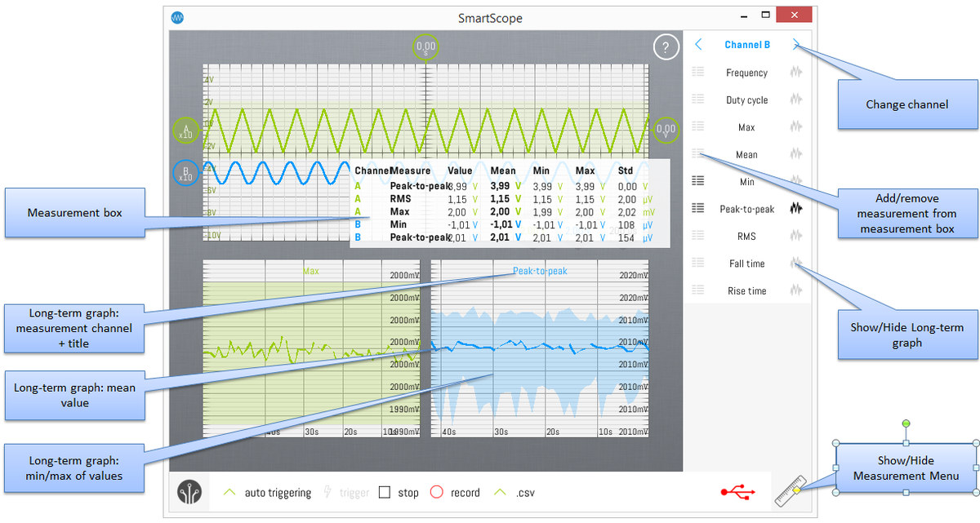
Task: Expand the .csv export format option
Action: [x=501, y=493]
